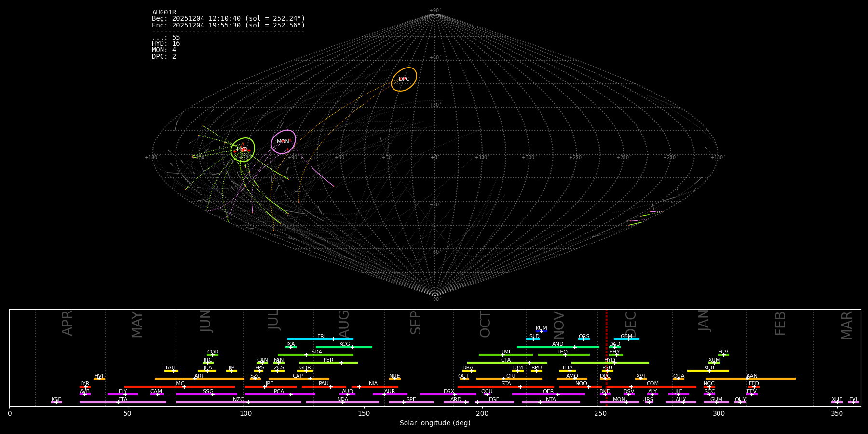Click the +90 north pole label on map
The width and height of the screenshot is (868, 434).
(x=434, y=11)
